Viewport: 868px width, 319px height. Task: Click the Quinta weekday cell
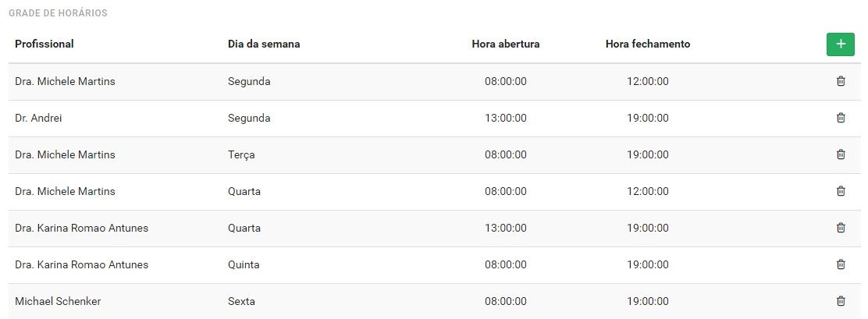(244, 265)
